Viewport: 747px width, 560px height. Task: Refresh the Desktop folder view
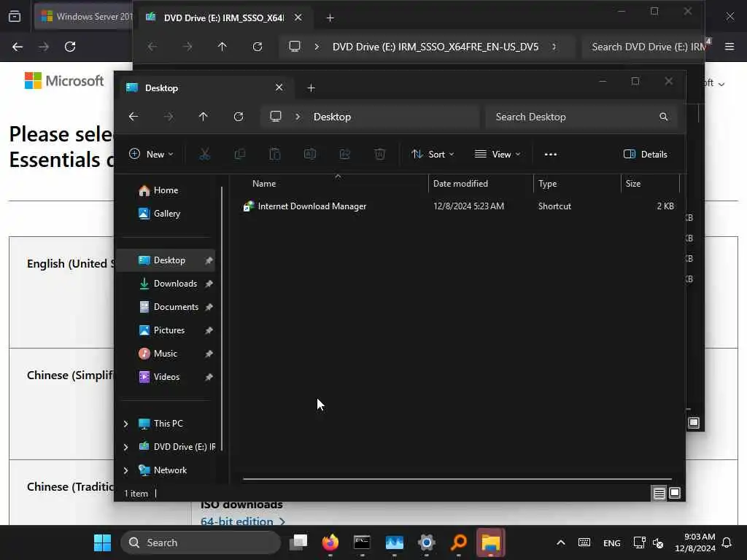tap(239, 117)
